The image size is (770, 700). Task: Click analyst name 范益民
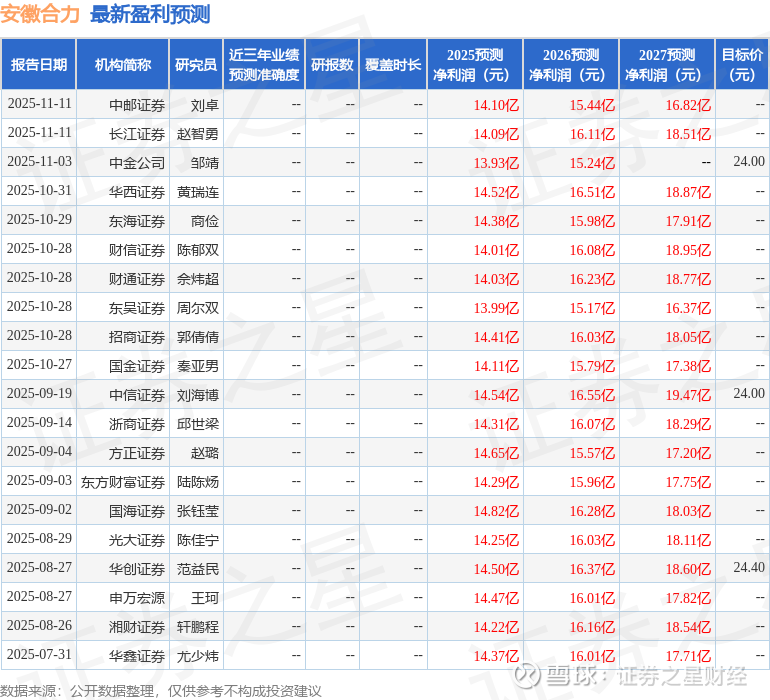198,568
